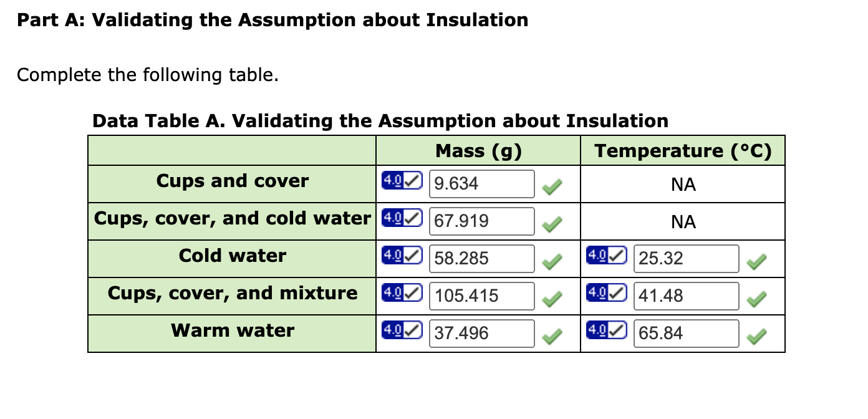This screenshot has width=868, height=419.
Task: Click the green check beside 105.415 mass entry
Action: pyautogui.click(x=552, y=300)
